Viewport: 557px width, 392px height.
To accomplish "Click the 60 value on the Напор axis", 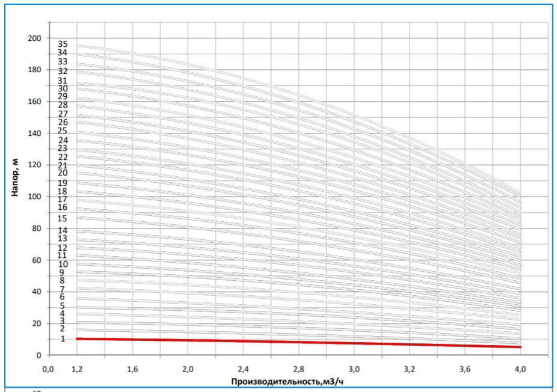I will coord(37,260).
